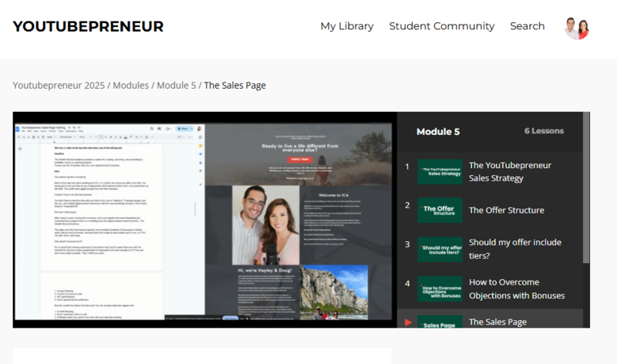Image resolution: width=617 pixels, height=364 pixels.
Task: Click The Offer Structure lesson thumbnail
Action: [440, 210]
